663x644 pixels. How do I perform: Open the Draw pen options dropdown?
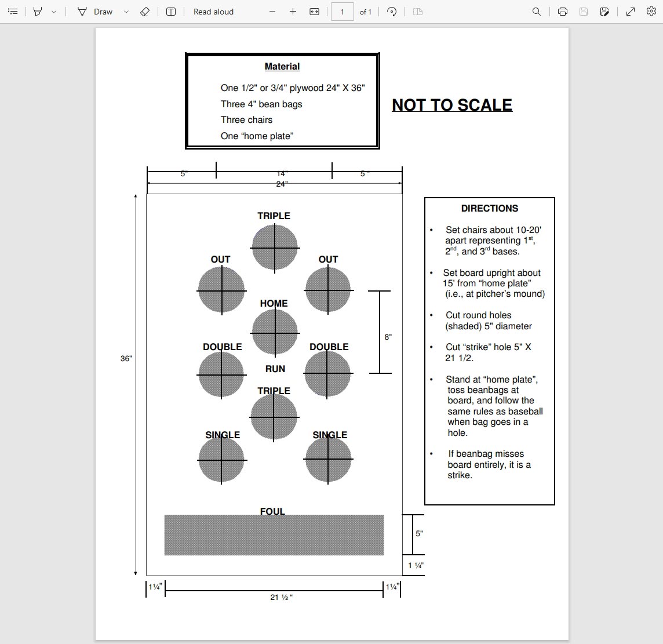click(x=126, y=12)
